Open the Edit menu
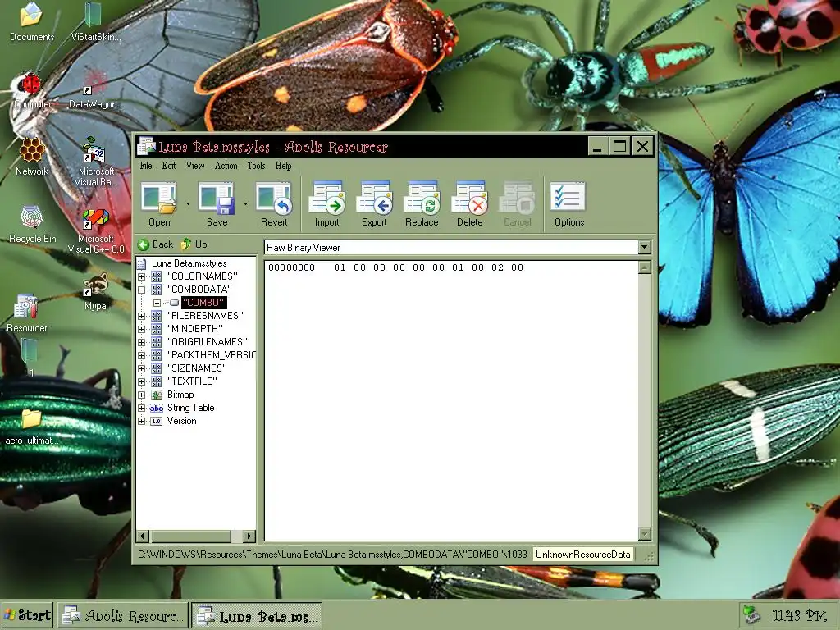This screenshot has height=630, width=840. pos(169,166)
